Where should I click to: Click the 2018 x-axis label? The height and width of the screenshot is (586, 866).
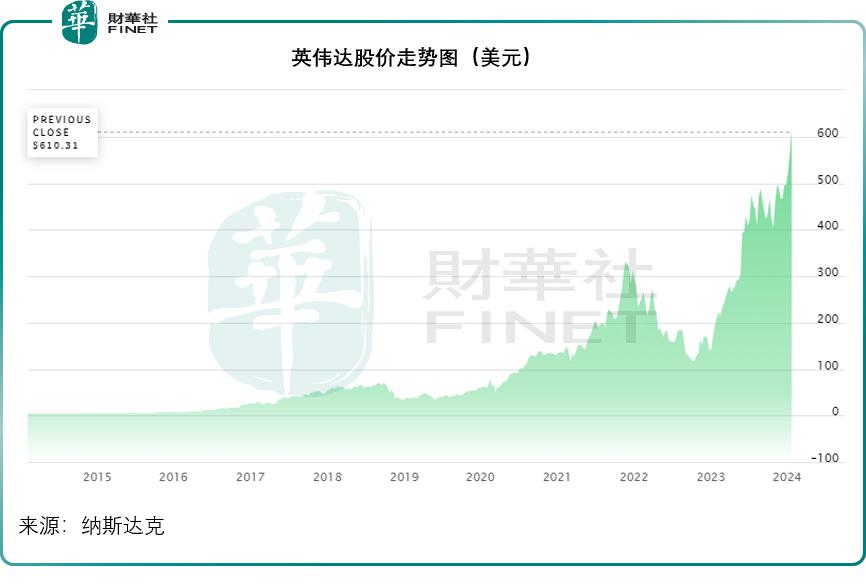[x=328, y=477]
